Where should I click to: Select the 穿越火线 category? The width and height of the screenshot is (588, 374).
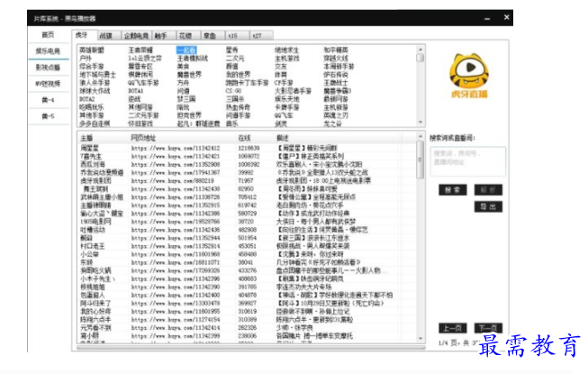336,59
